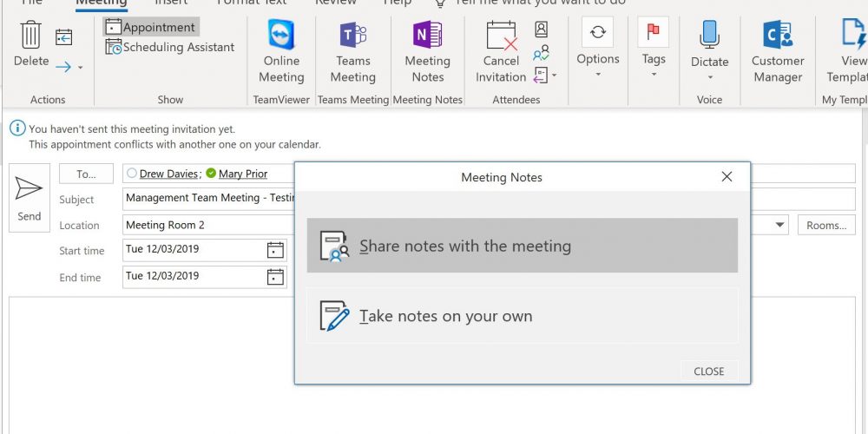868x434 pixels.
Task: Click the Response Options icon
Action: (x=540, y=76)
